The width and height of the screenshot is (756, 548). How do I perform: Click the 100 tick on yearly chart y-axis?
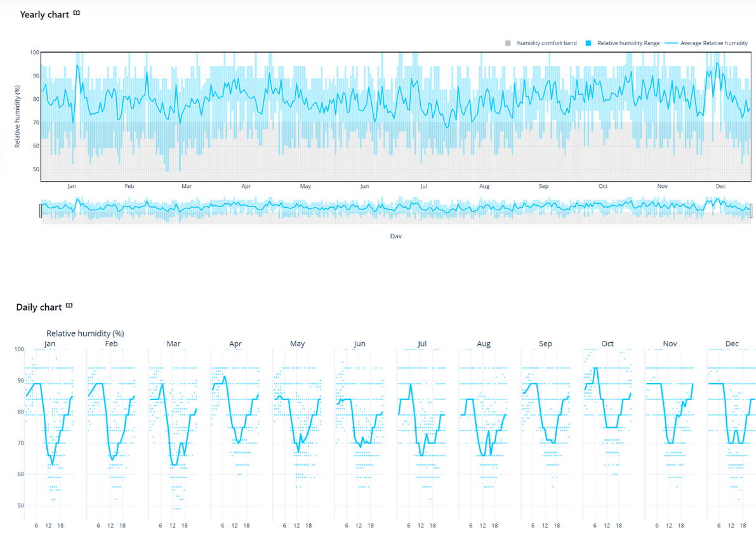tap(34, 52)
